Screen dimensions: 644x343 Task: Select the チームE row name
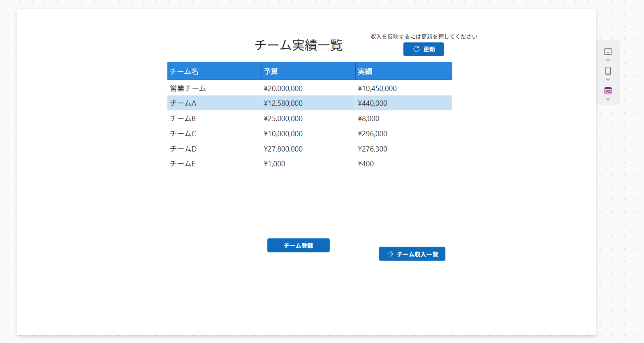pyautogui.click(x=183, y=164)
